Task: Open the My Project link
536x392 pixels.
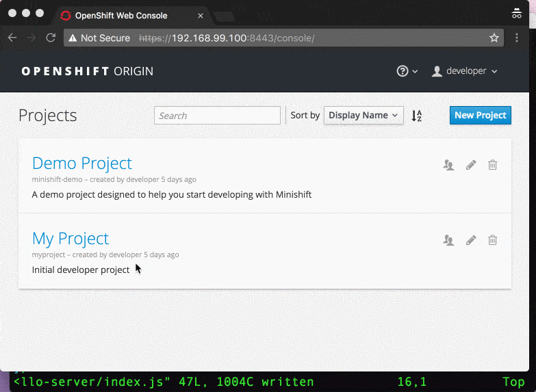Action: pyautogui.click(x=71, y=238)
